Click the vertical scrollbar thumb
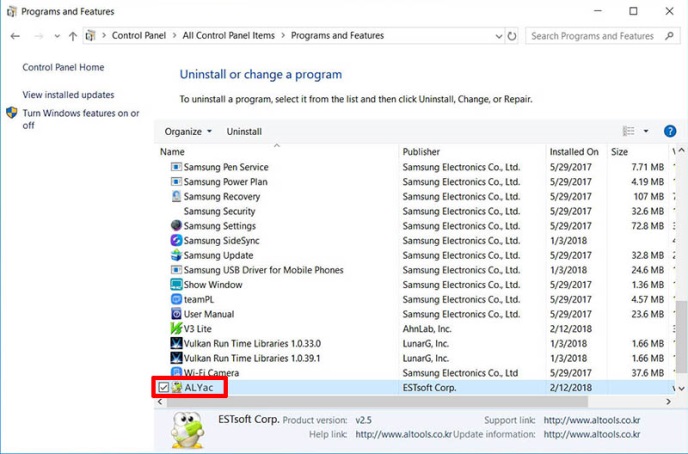Viewport: 688px width, 454px height. pyautogui.click(x=681, y=335)
